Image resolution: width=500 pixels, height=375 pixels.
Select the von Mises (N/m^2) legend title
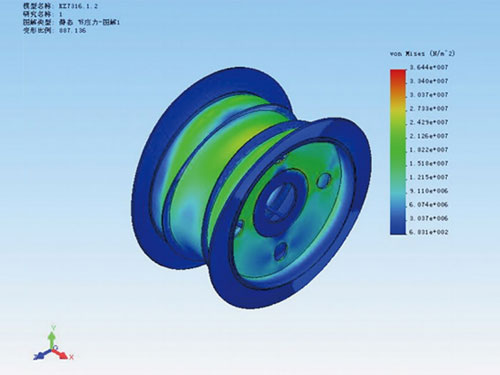[x=422, y=53]
